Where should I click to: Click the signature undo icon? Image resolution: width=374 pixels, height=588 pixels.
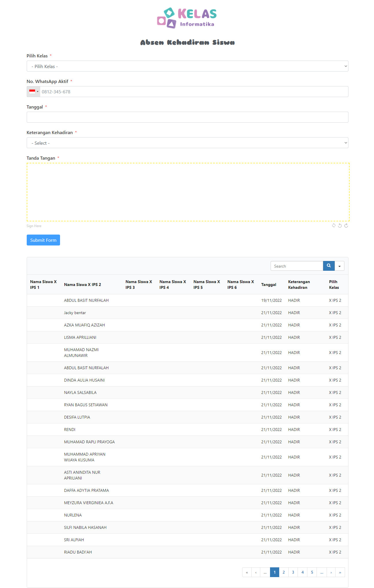pyautogui.click(x=340, y=226)
